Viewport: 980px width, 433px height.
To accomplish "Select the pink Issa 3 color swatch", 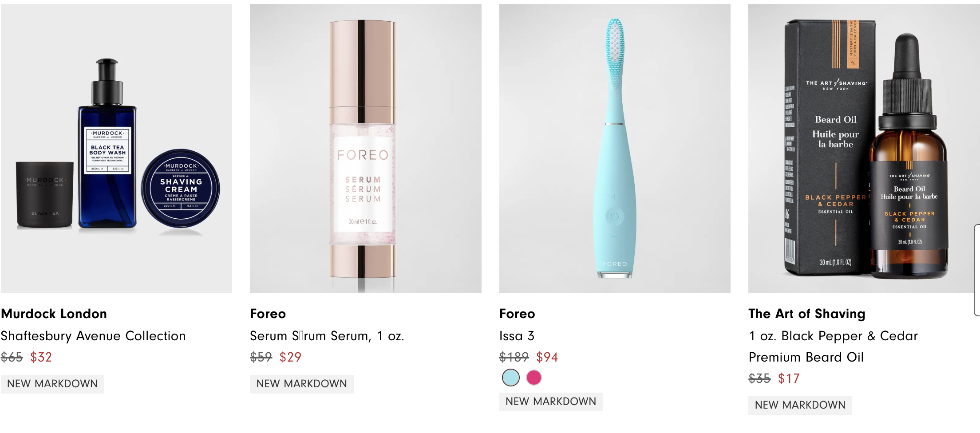I will coord(534,378).
